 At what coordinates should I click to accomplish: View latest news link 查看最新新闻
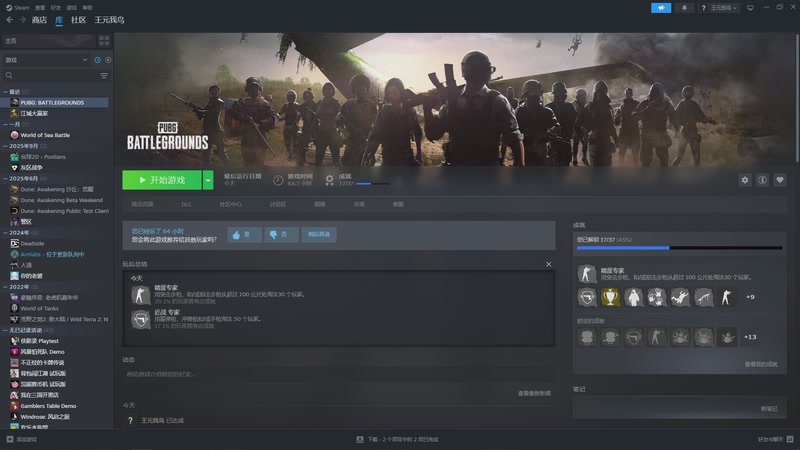pyautogui.click(x=534, y=393)
